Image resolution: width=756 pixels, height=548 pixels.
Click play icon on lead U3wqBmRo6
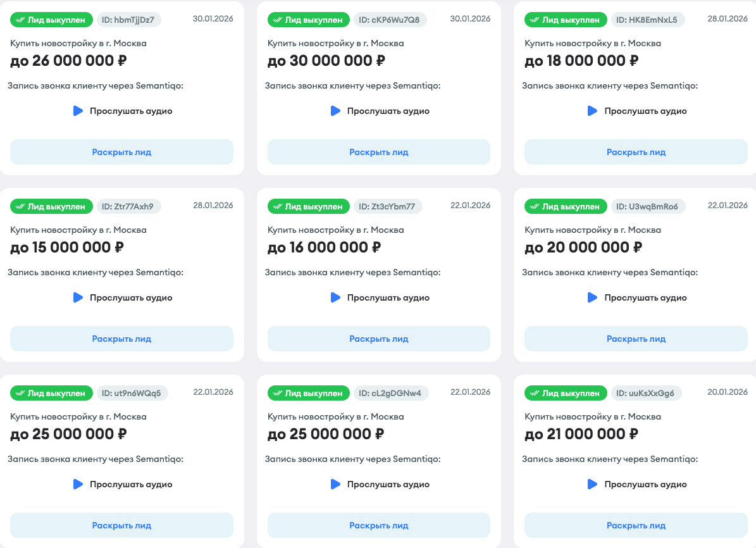pos(592,297)
